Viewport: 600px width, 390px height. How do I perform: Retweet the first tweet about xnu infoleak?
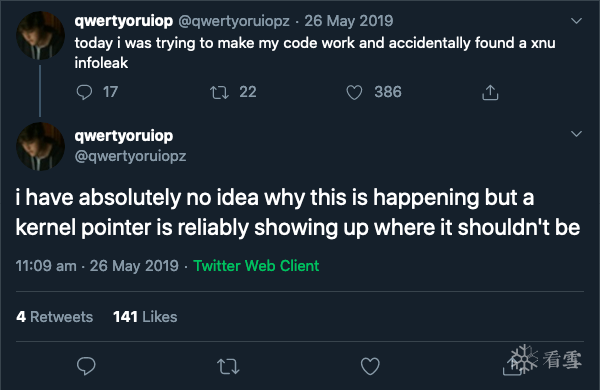(219, 92)
